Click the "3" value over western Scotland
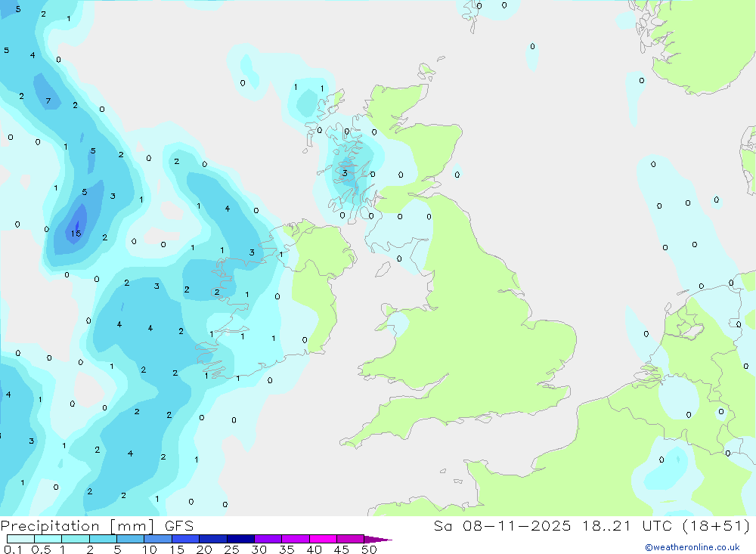Viewport: 756px width, 554px height. click(x=344, y=172)
